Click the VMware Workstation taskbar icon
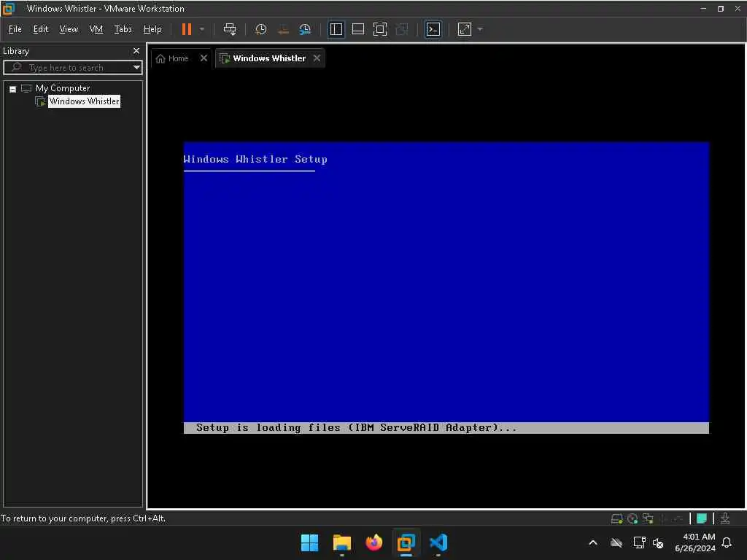The height and width of the screenshot is (560, 747). [406, 542]
